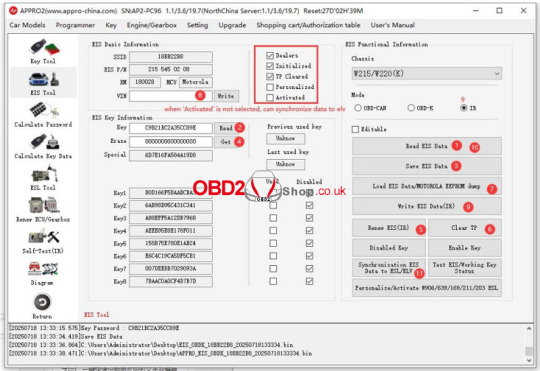Open Self-Test (IR) tool icon

(44, 237)
